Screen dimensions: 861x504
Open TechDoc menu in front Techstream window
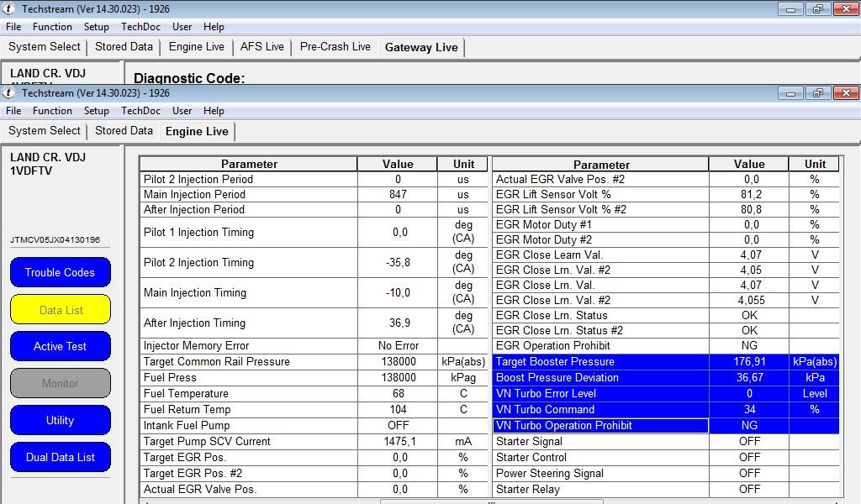click(x=140, y=111)
